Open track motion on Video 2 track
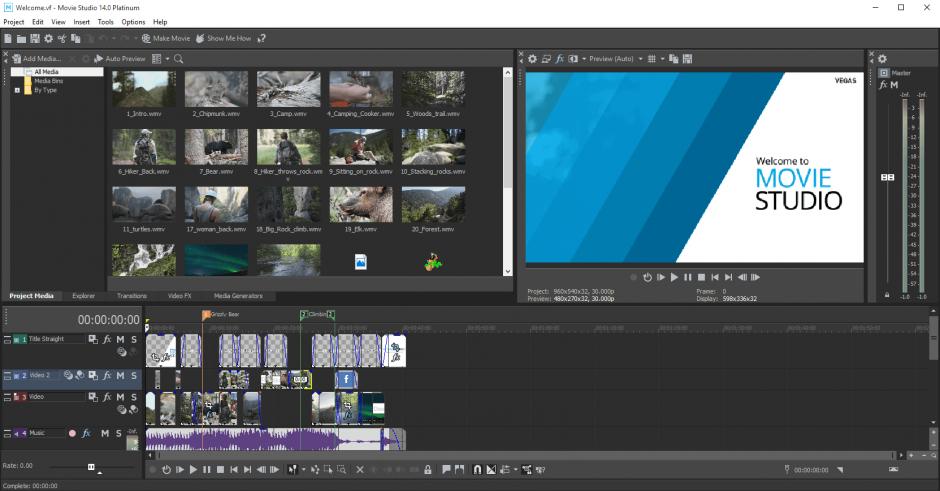 [x=93, y=375]
